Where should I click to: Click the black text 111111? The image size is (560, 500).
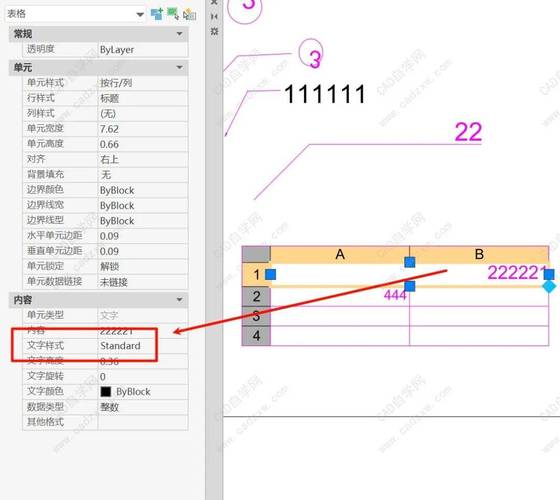[325, 94]
